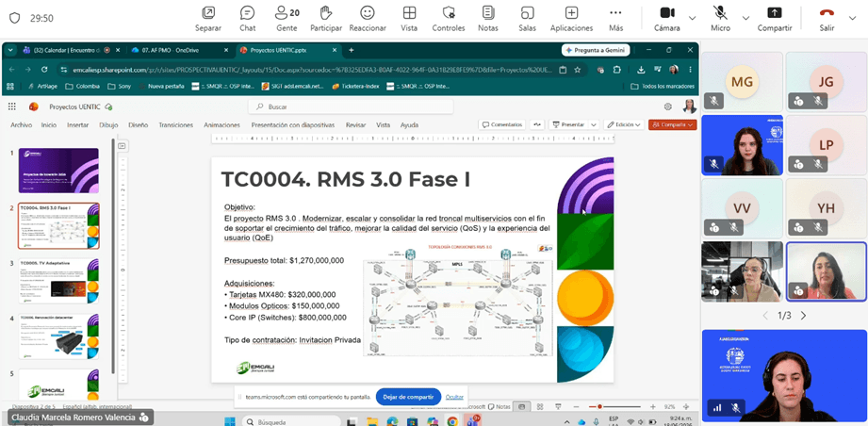Open meeting Notas
This screenshot has width=868, height=426.
coord(487,18)
